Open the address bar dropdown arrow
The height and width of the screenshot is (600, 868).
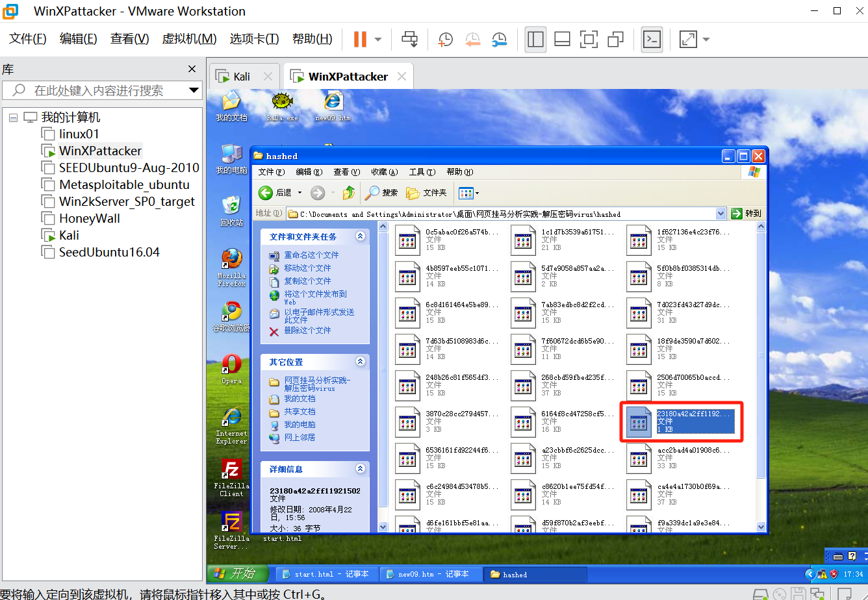tap(721, 214)
